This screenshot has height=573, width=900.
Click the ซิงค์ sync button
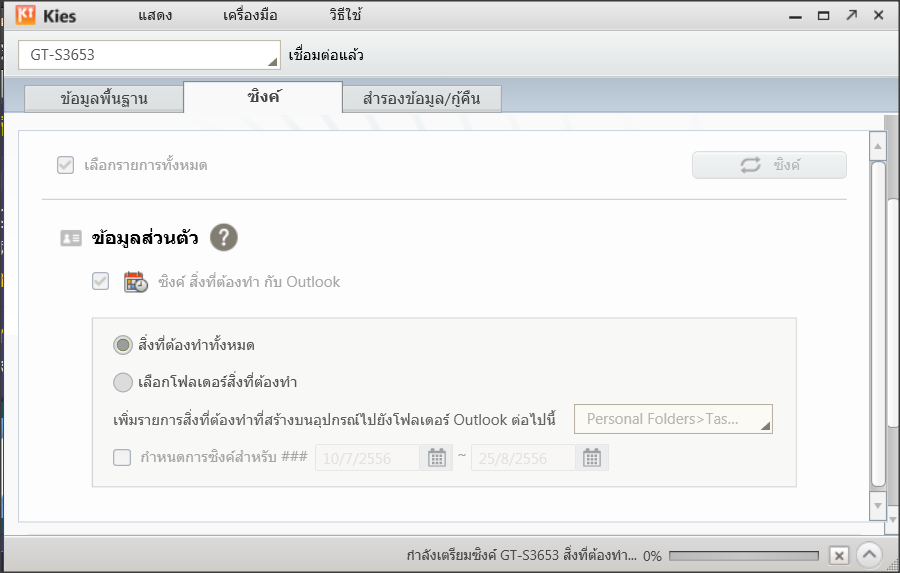pos(769,165)
